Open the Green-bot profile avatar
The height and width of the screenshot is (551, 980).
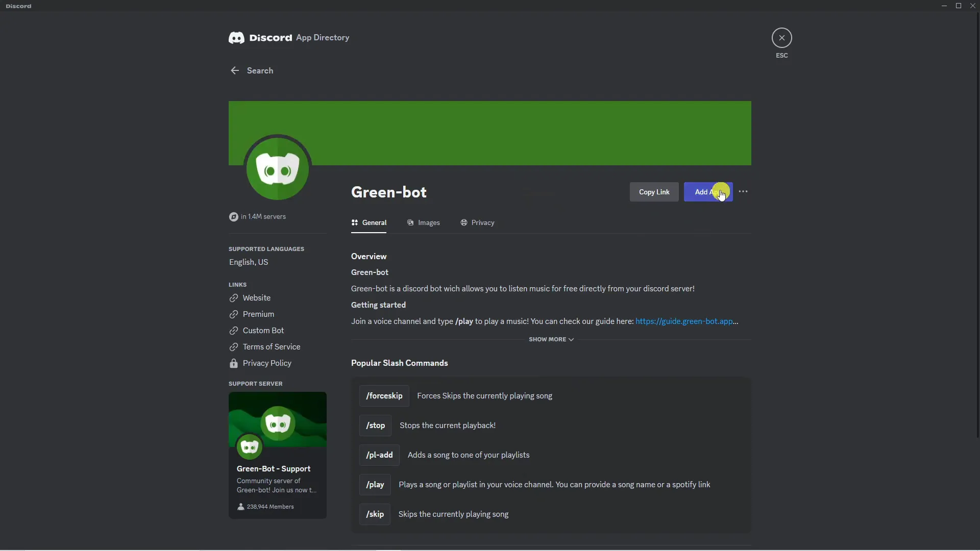(278, 169)
